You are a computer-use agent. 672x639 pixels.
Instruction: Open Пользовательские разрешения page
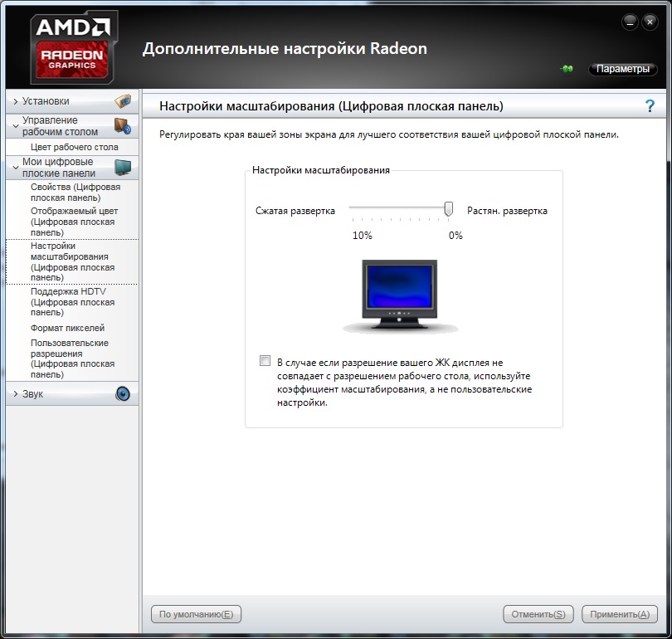pyautogui.click(x=72, y=359)
